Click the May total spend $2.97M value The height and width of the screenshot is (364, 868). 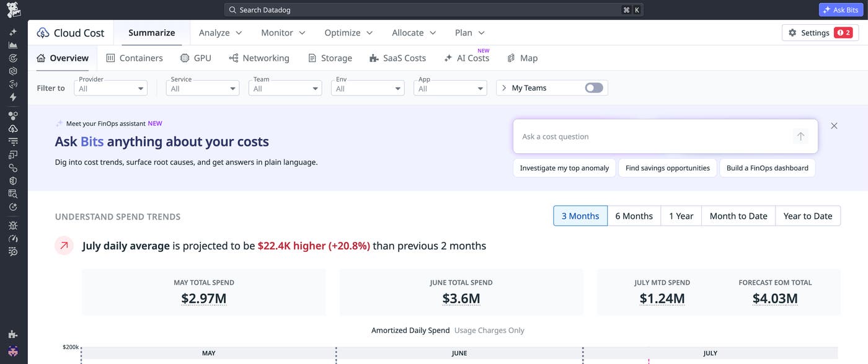coord(204,298)
